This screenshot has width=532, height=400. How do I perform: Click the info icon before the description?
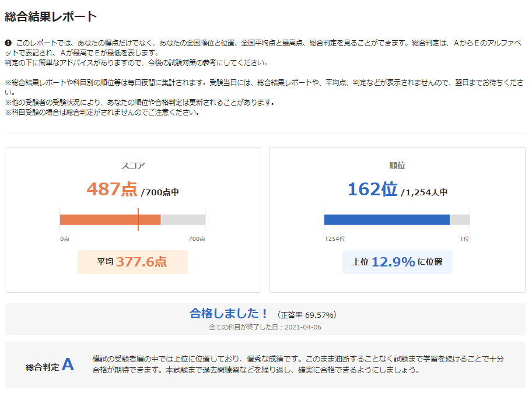[8, 43]
